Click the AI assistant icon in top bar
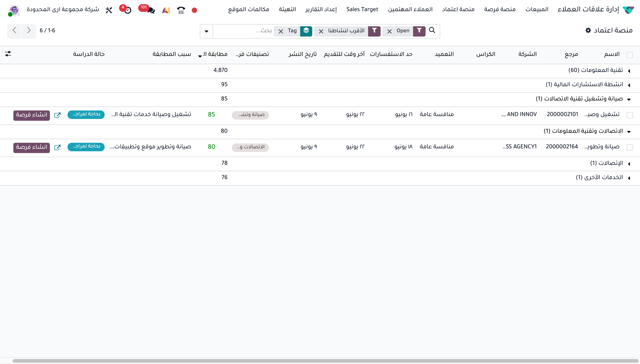 point(166,10)
